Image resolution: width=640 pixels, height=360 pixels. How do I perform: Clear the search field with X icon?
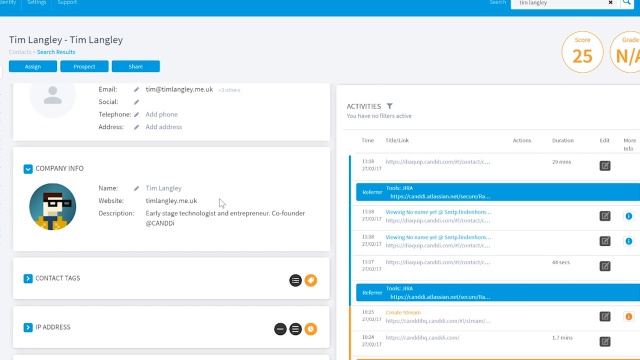(x=611, y=3)
